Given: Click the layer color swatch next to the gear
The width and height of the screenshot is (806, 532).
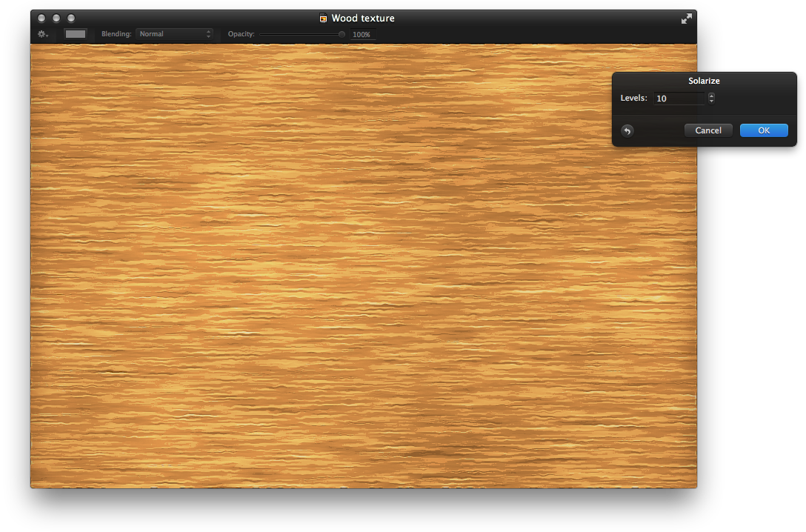Looking at the screenshot, I should coord(75,33).
